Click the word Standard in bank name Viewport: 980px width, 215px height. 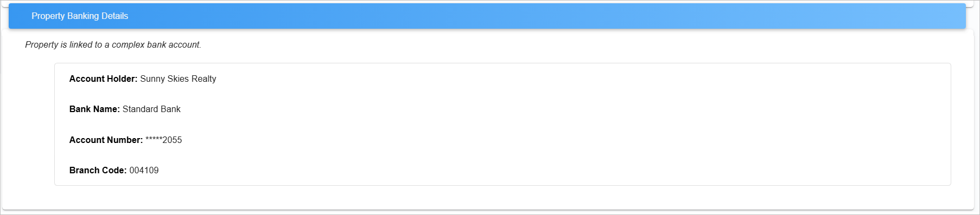pyautogui.click(x=140, y=109)
